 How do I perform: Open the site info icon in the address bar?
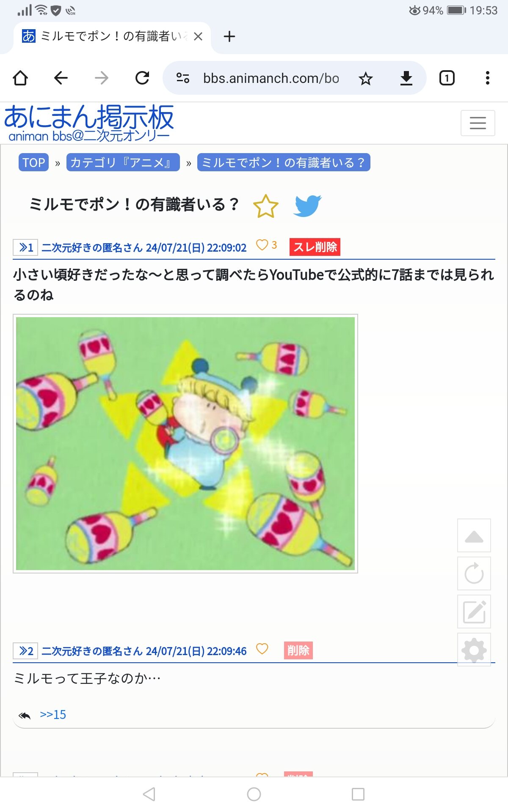(x=183, y=78)
